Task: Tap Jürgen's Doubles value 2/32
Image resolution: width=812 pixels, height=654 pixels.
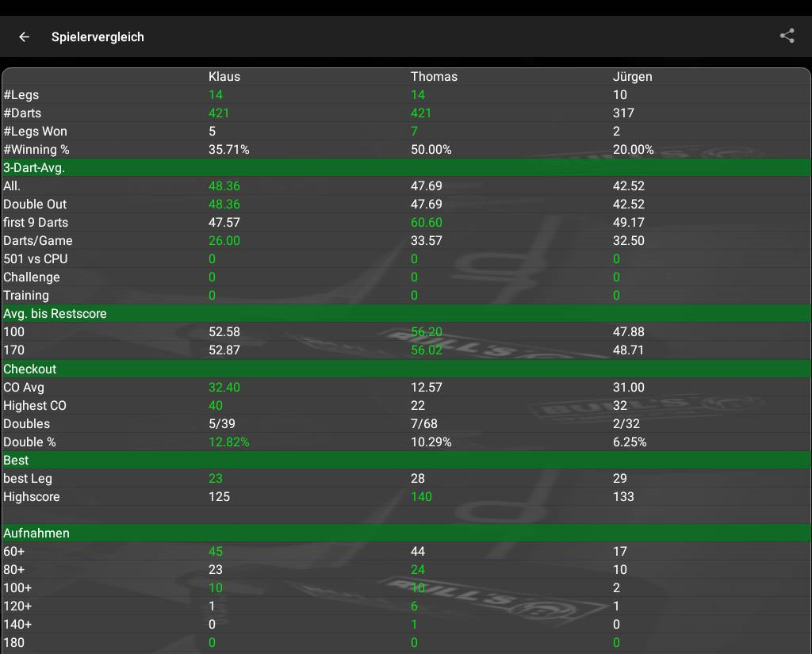Action: click(626, 424)
